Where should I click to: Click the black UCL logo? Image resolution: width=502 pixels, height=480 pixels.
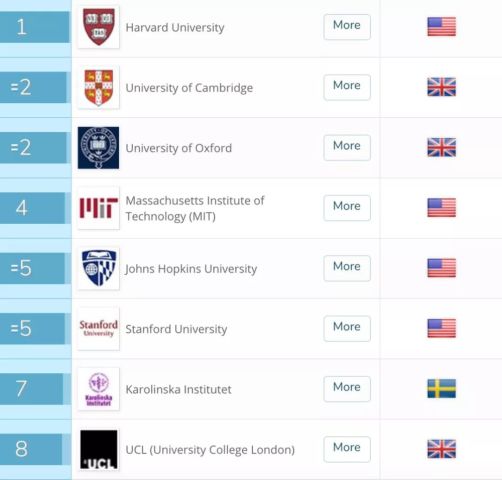[x=98, y=449]
